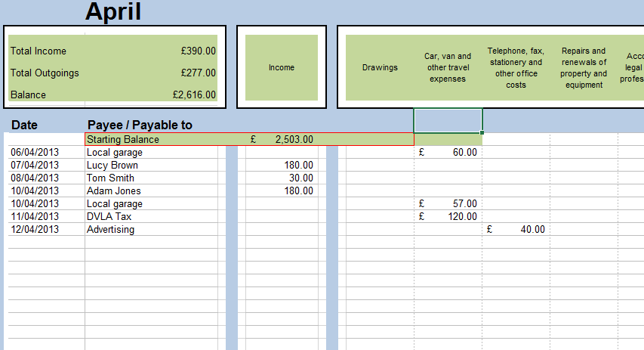Select Lucy Brown's 180.00 income amount
The width and height of the screenshot is (644, 350).
[298, 165]
